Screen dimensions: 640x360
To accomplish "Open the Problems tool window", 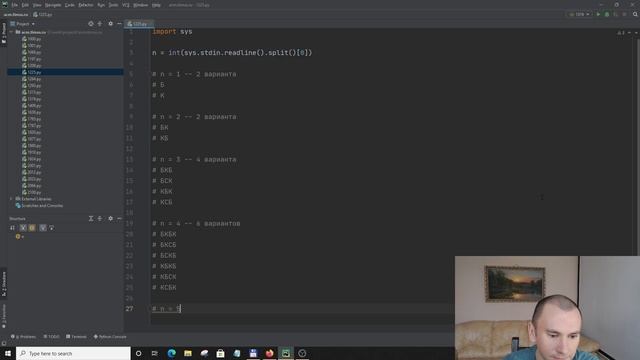I will pyautogui.click(x=23, y=337).
